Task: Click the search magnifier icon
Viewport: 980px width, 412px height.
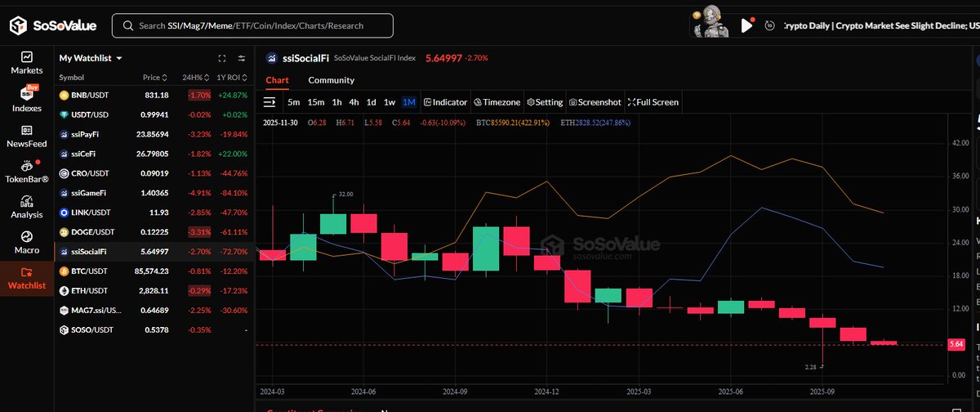Action: [x=128, y=25]
